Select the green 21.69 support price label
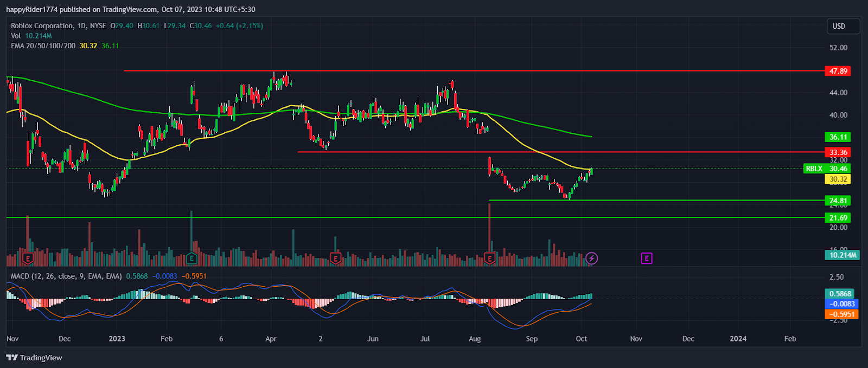This screenshot has width=868, height=368. pos(838,218)
